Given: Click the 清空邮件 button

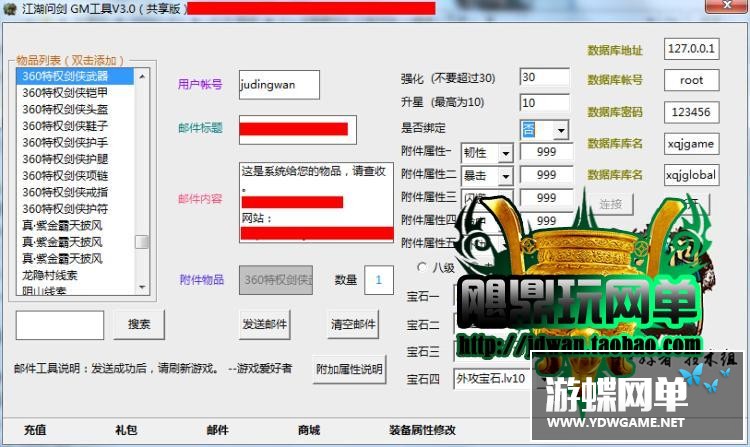Looking at the screenshot, I should click(x=353, y=324).
